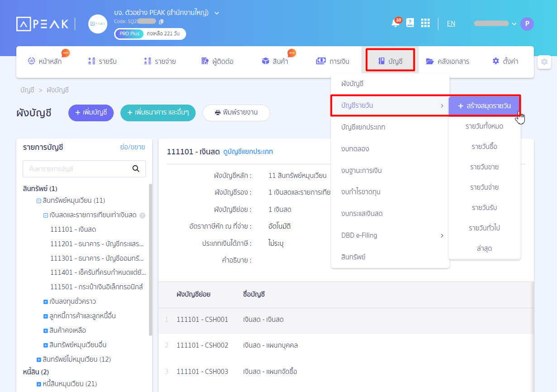Click the ย่อ/ขยาย link
This screenshot has height=392, width=557.
[x=133, y=147]
